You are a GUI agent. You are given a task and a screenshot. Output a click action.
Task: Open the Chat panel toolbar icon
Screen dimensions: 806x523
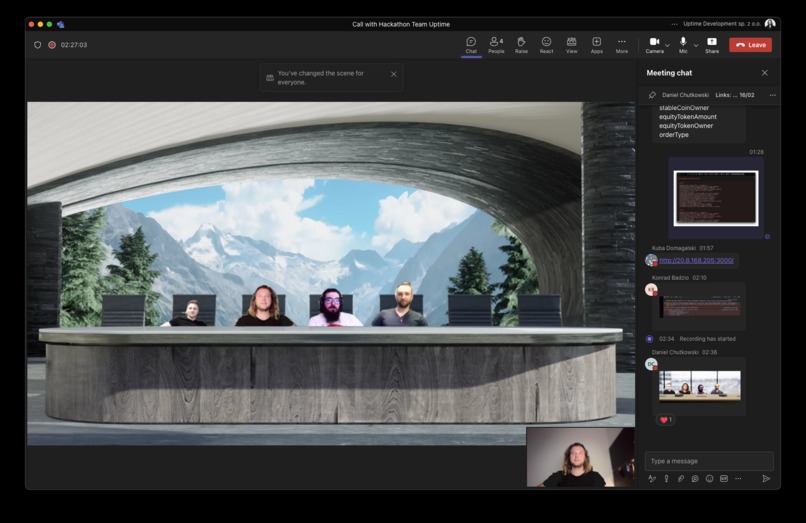(x=471, y=45)
